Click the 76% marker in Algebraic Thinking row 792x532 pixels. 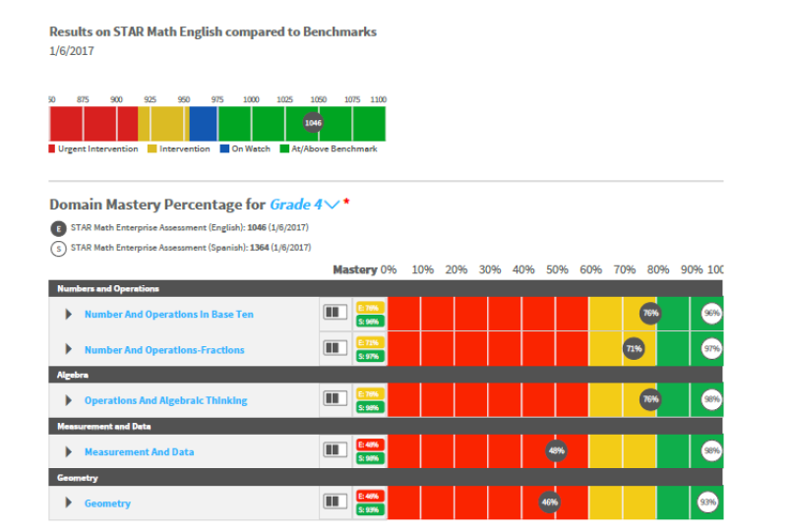[x=650, y=399]
